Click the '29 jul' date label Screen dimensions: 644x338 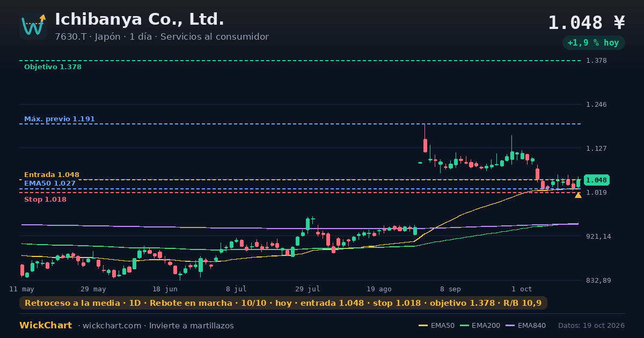(308, 289)
